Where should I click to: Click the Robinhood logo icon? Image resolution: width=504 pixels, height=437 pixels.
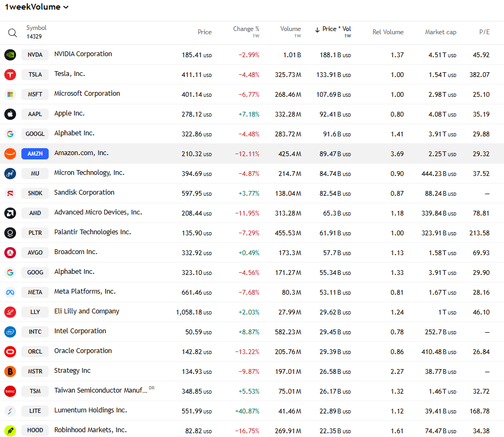(x=10, y=431)
